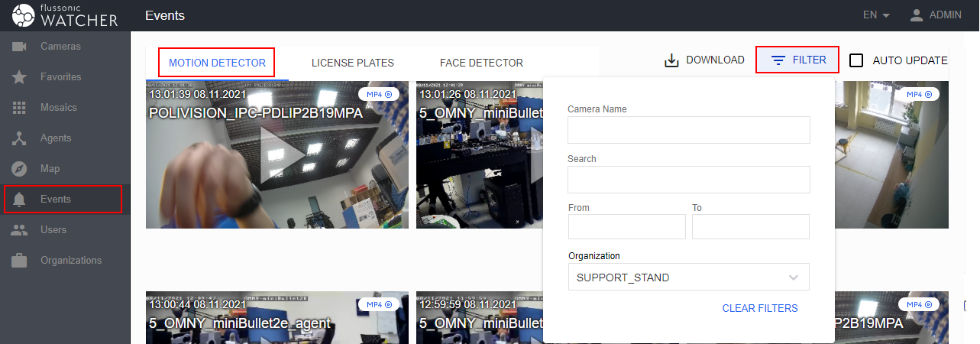Select Users in the sidebar menu
980x344 pixels.
click(53, 230)
